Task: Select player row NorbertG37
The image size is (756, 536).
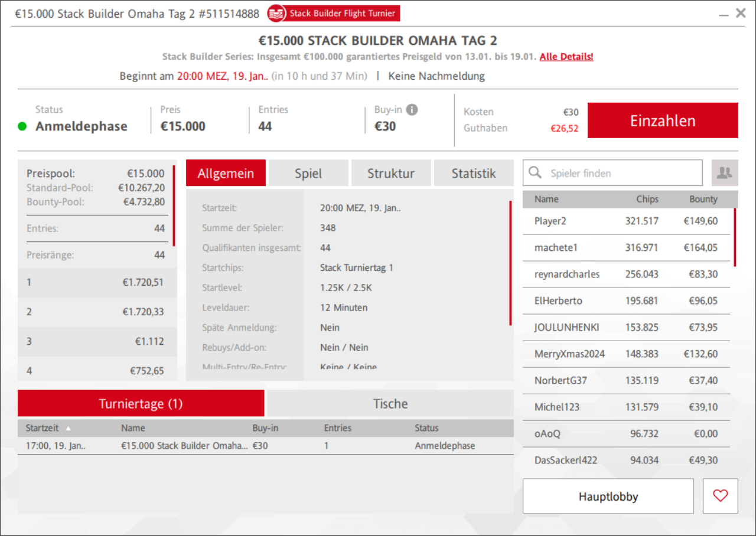Action: [x=626, y=381]
